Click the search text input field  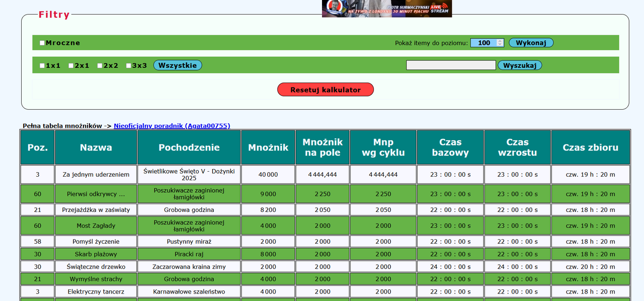coord(451,65)
